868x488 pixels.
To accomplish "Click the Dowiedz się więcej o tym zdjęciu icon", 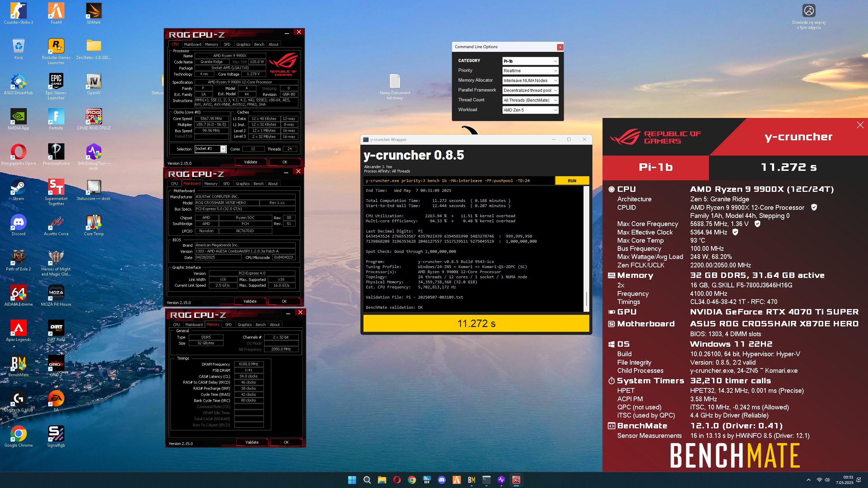I will tap(809, 16).
